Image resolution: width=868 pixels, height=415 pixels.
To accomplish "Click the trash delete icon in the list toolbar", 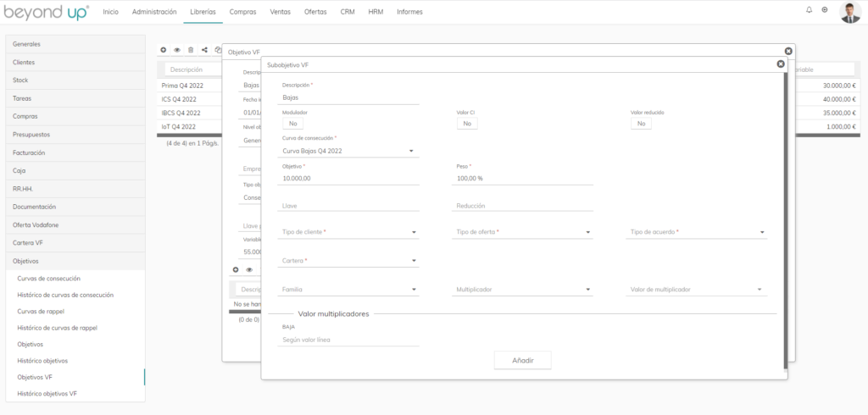I will click(x=191, y=50).
